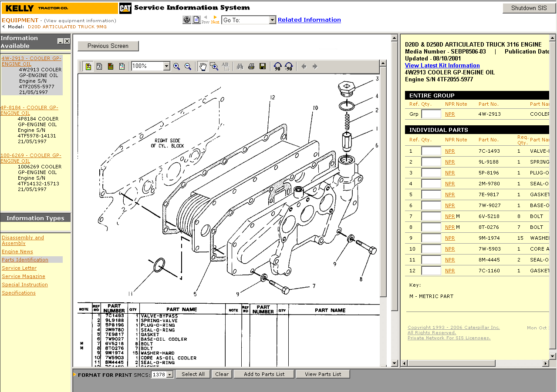Select Specifications information type
The width and height of the screenshot is (557, 392).
tap(19, 293)
